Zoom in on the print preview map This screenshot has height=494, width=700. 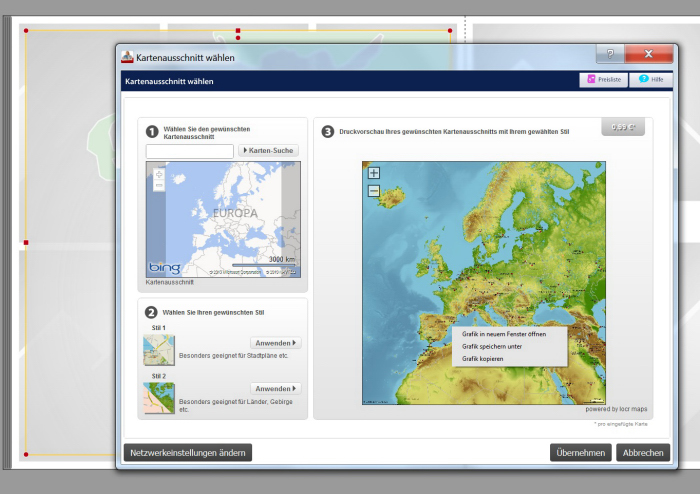point(374,173)
